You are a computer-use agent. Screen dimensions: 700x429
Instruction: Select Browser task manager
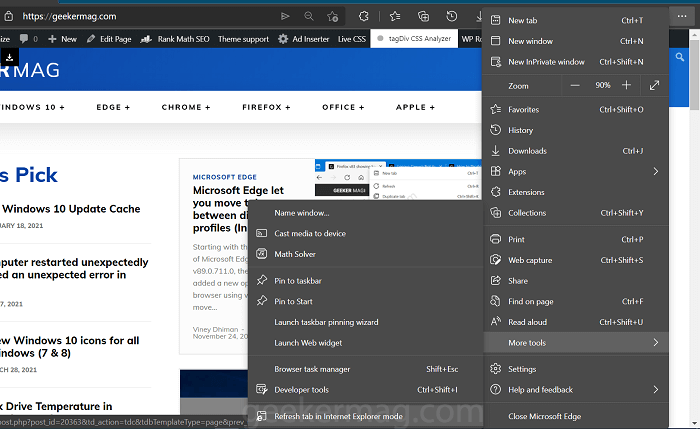coord(365,369)
